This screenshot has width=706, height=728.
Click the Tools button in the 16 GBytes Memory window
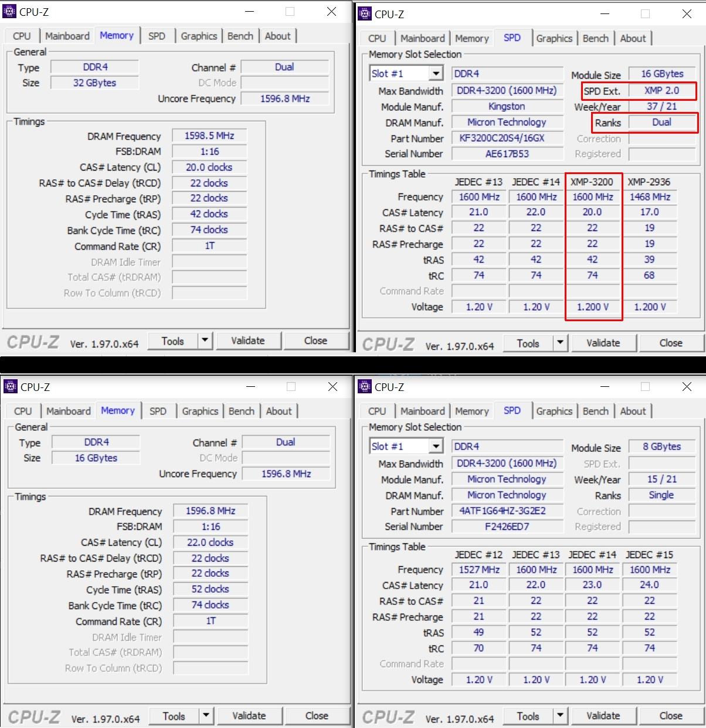[x=174, y=716]
